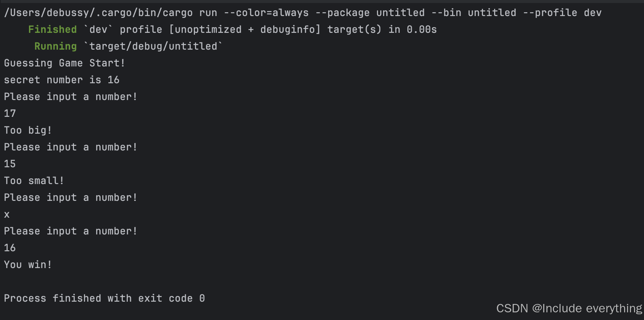This screenshot has height=320, width=644.
Task: Click the CSDN @Include everything watermark
Action: click(x=569, y=308)
